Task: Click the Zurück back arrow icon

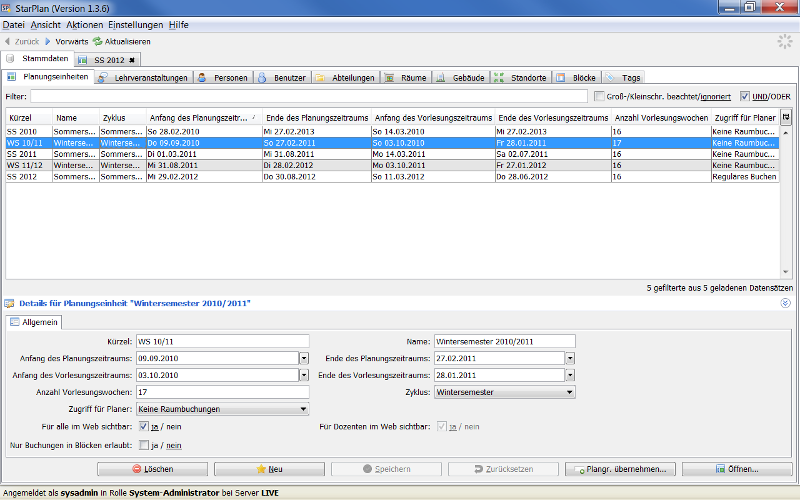Action: point(7,41)
